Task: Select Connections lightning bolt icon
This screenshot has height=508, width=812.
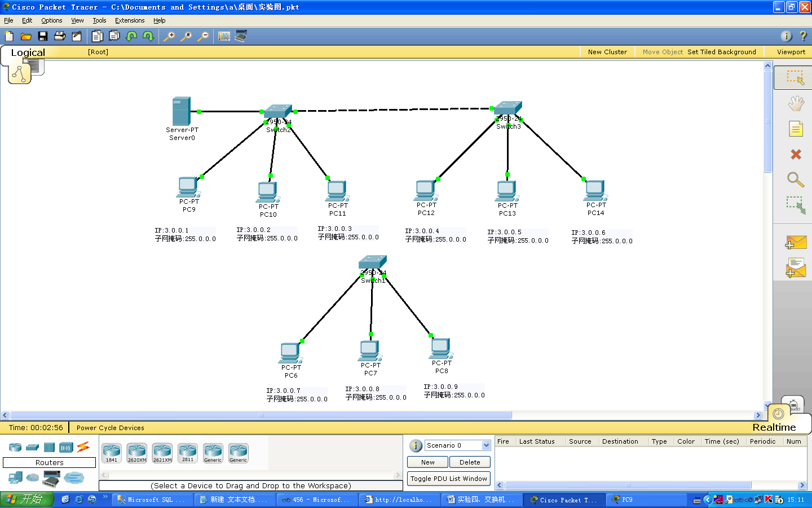Action: tap(83, 447)
